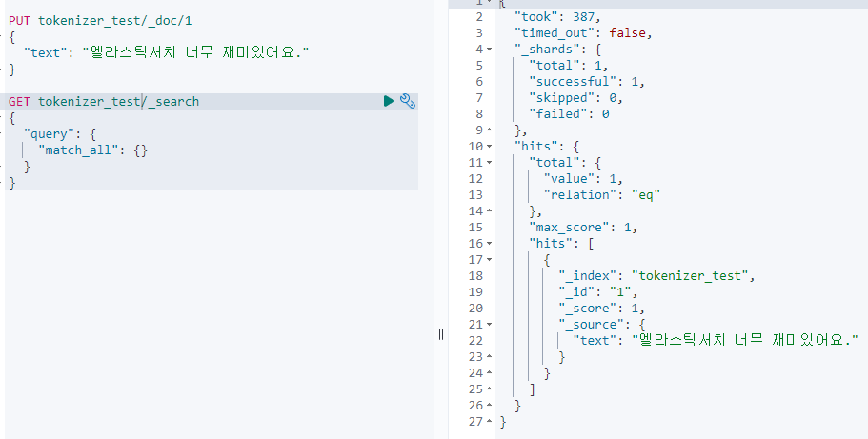The image size is (868, 439).
Task: Fold closing bracket marker on line 23
Action: (490, 356)
